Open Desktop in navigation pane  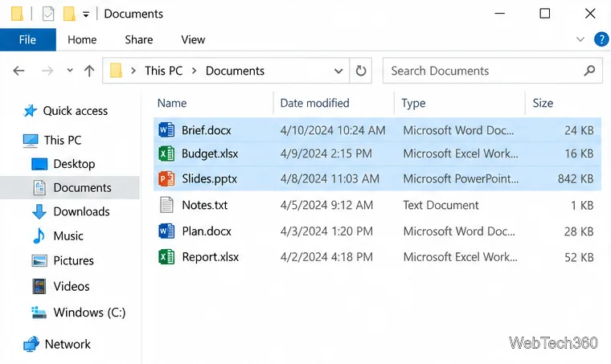tap(74, 164)
